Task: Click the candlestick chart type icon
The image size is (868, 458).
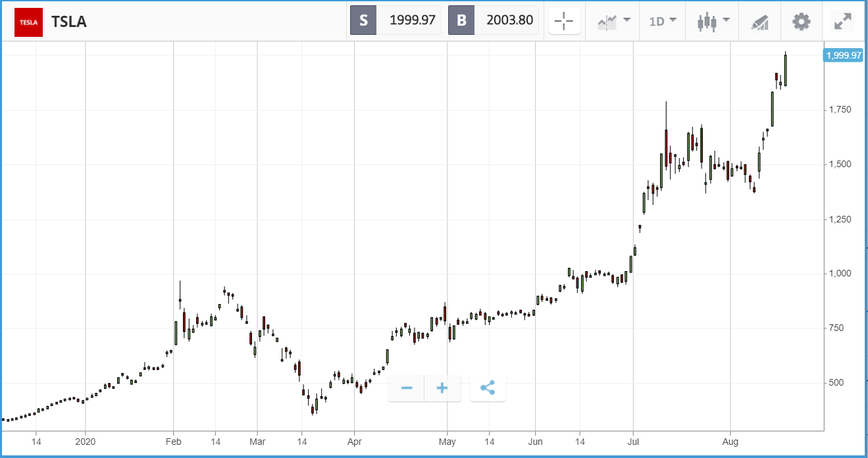Action: click(x=707, y=21)
